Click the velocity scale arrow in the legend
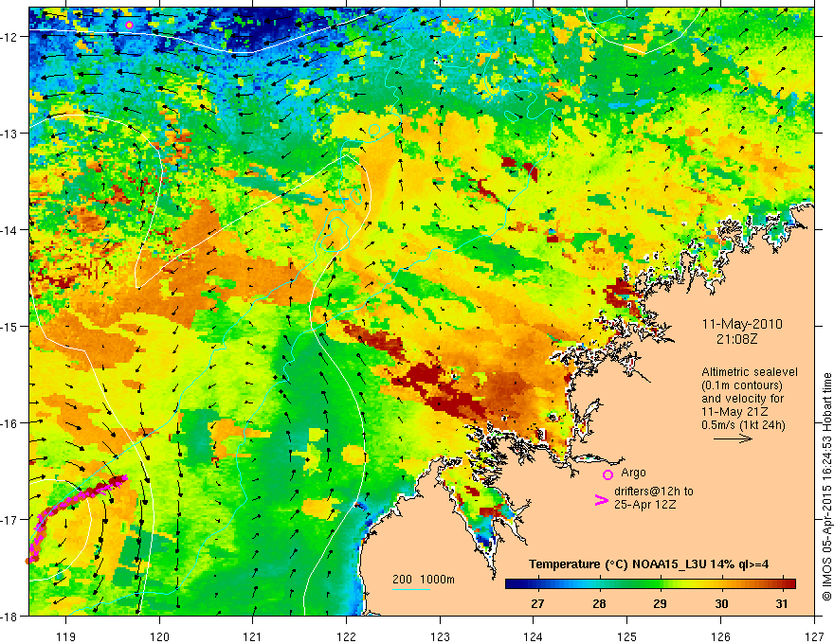The image size is (834, 644). tap(733, 438)
